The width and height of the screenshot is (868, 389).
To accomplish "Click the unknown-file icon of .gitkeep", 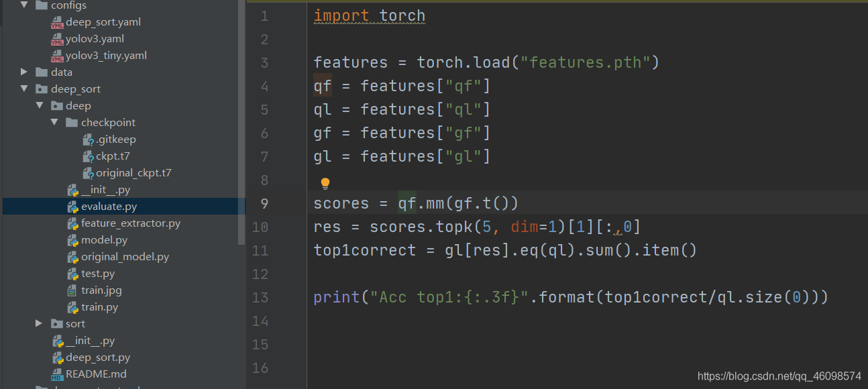I will 88,140.
